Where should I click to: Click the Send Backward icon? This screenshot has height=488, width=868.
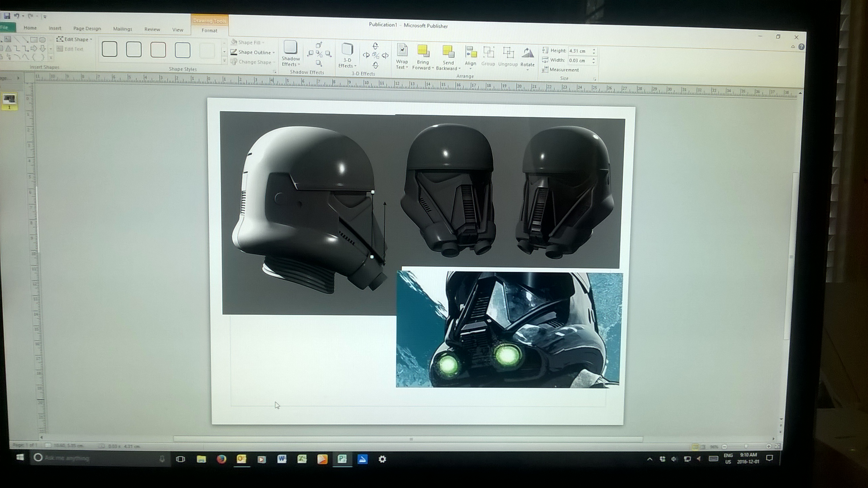(448, 52)
